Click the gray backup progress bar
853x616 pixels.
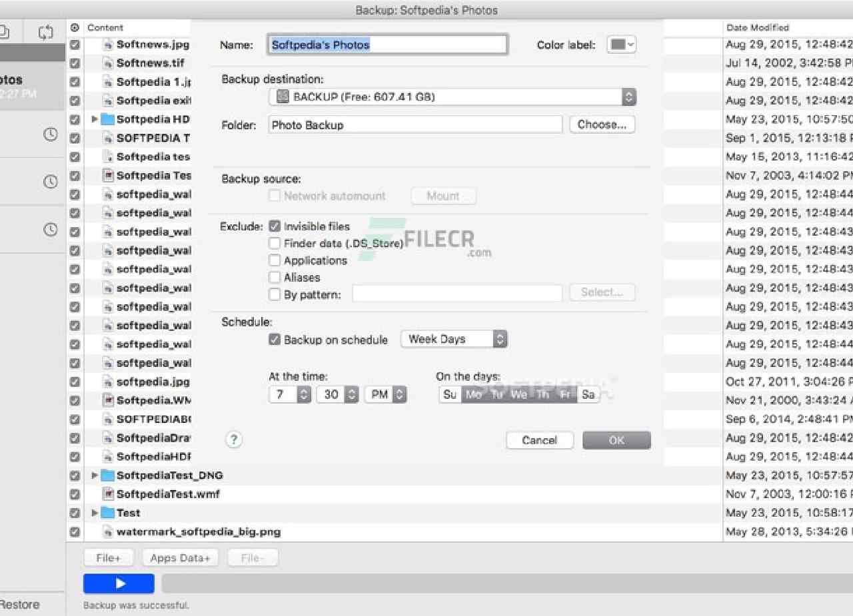click(507, 583)
